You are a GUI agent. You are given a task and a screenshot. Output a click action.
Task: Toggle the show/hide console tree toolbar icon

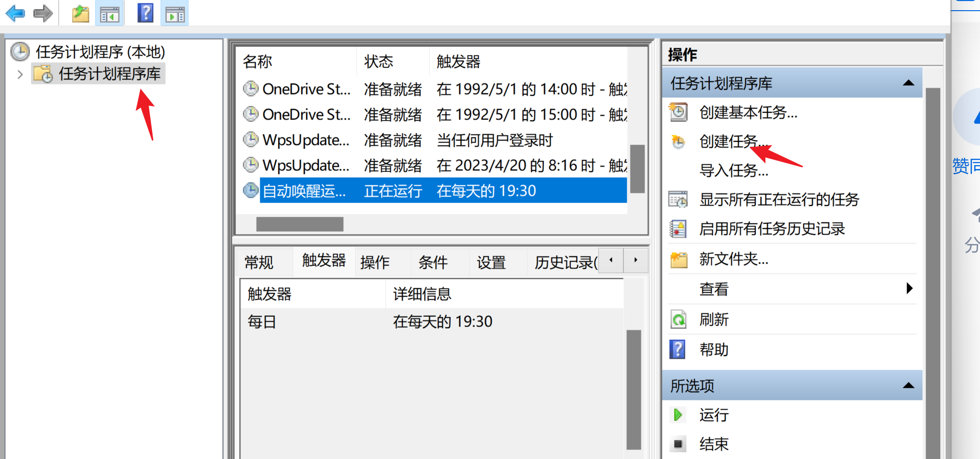coord(109,14)
